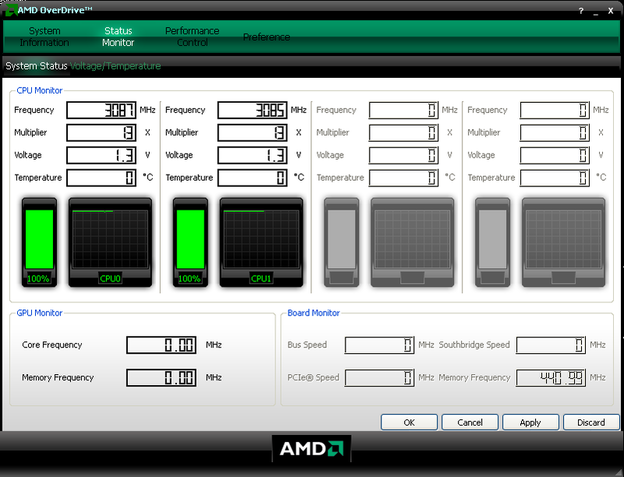Image resolution: width=624 pixels, height=477 pixels.
Task: Click CPU1 frequency field showing 3085
Action: (x=252, y=110)
